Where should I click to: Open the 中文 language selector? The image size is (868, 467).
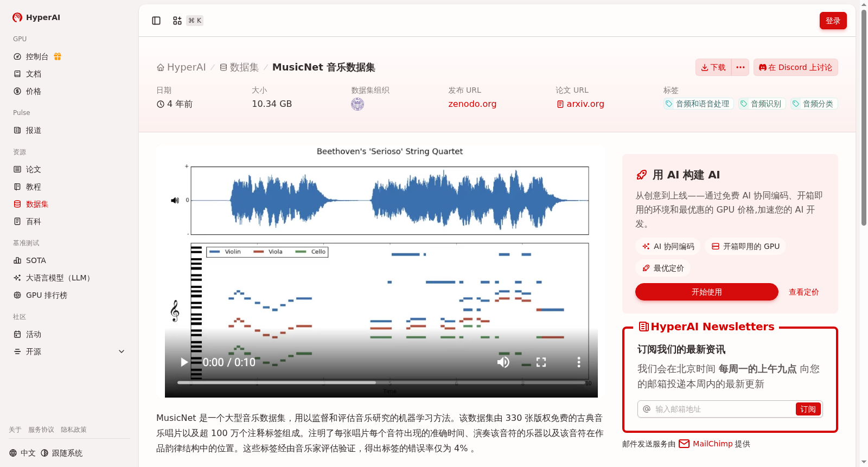[22, 453]
